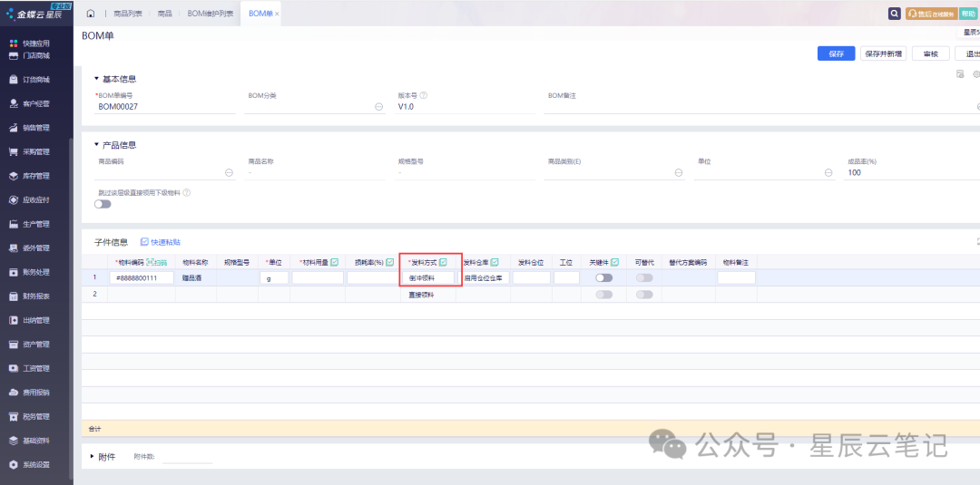Viewport: 980px width, 485px height.
Task: Click the help icon beside 版本号
Action: click(424, 95)
